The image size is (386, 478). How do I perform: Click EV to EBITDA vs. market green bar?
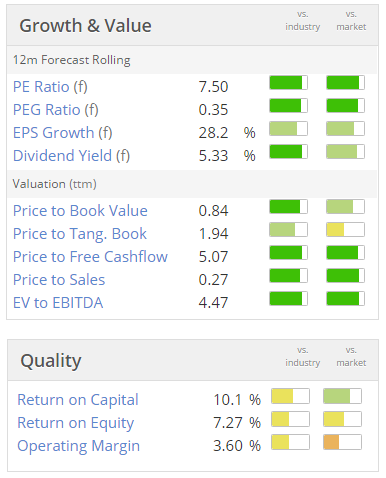(x=345, y=299)
